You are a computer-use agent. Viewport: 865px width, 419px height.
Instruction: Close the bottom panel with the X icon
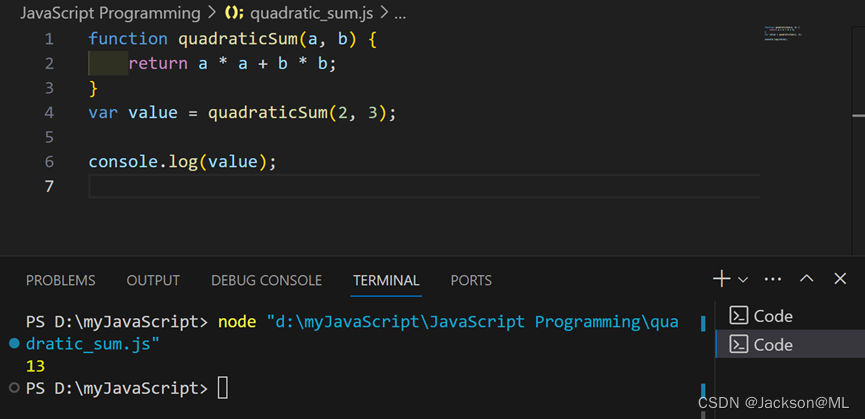[840, 279]
